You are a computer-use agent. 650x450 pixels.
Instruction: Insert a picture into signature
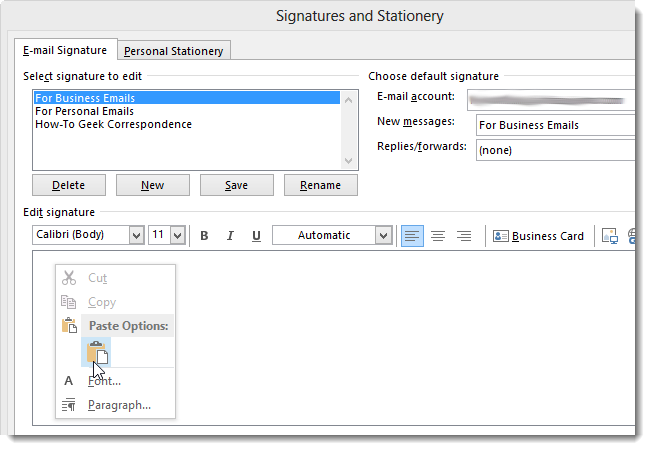(x=609, y=236)
